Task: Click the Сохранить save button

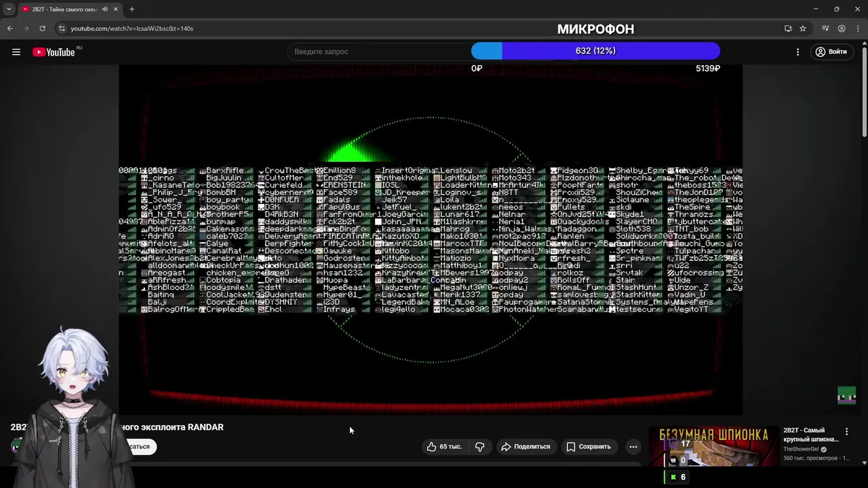Action: click(589, 447)
